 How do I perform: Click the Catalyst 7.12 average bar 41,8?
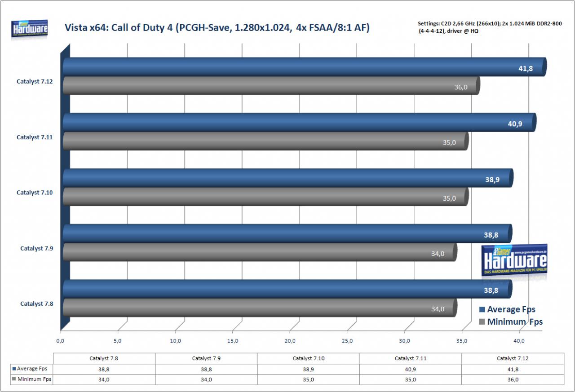[x=304, y=67]
